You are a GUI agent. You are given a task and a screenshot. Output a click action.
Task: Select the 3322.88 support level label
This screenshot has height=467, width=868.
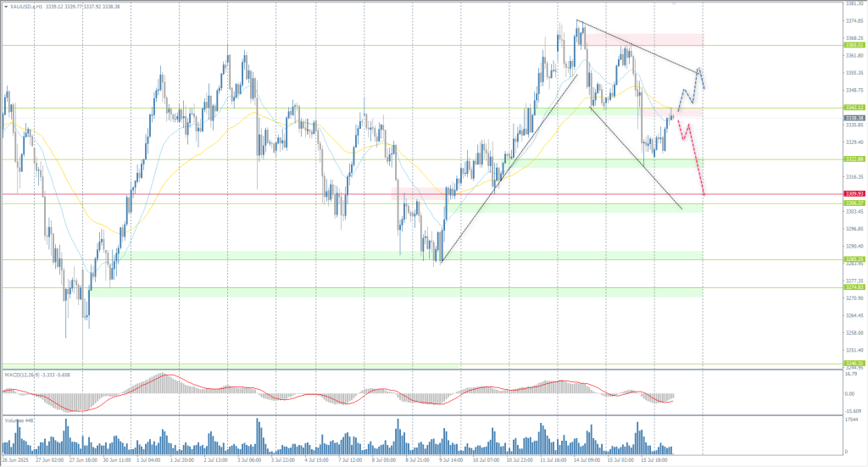pyautogui.click(x=854, y=159)
